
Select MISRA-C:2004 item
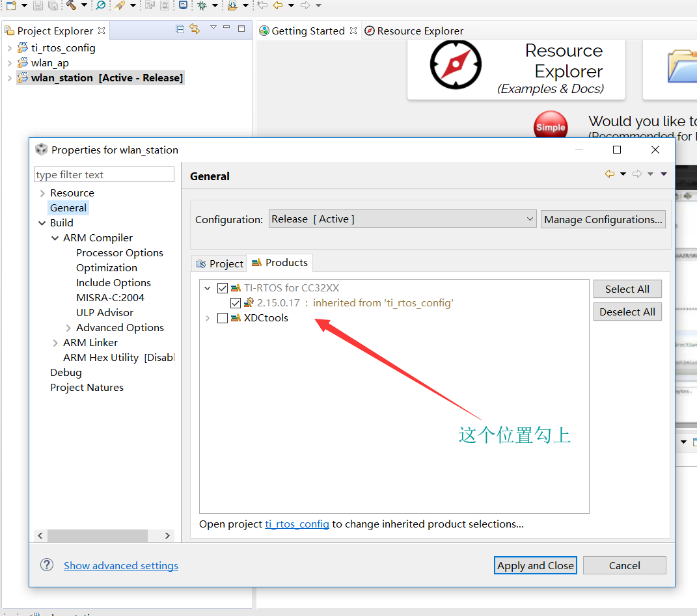pos(110,298)
